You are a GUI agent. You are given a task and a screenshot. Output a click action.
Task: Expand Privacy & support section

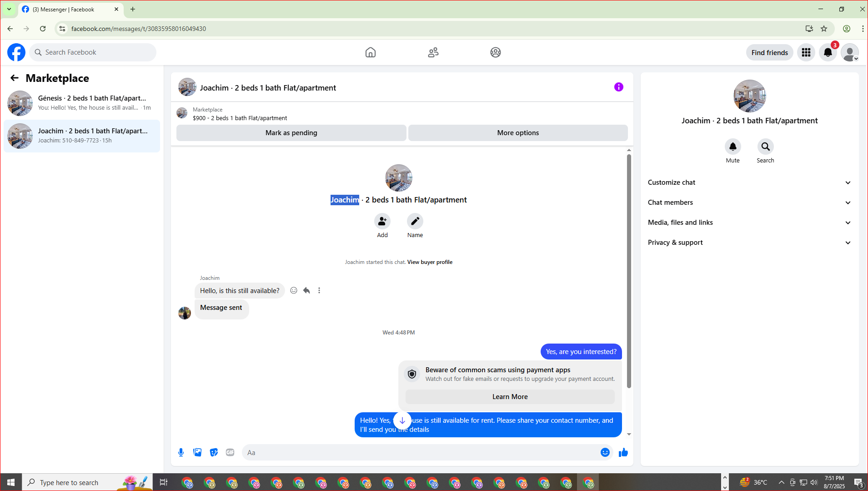point(749,243)
